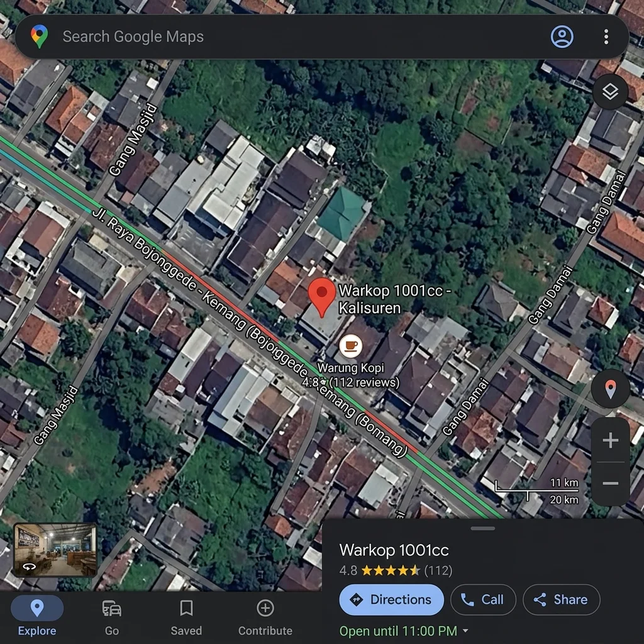This screenshot has height=644, width=644.
Task: Zoom out with the minus button
Action: 610,484
